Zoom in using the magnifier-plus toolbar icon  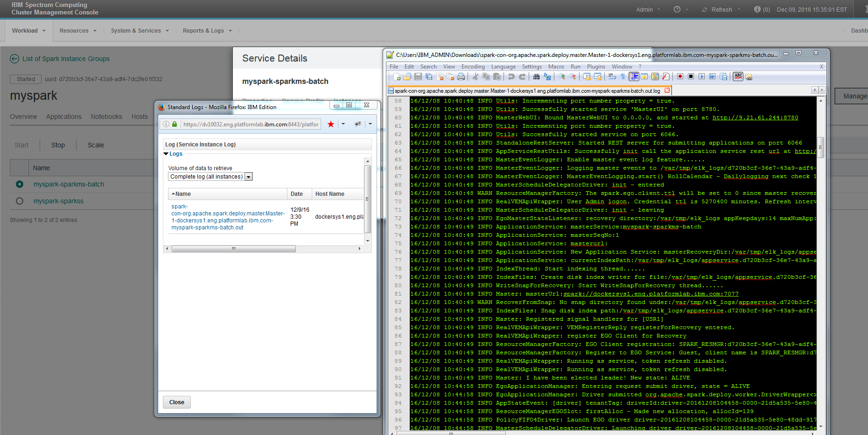[x=562, y=77]
